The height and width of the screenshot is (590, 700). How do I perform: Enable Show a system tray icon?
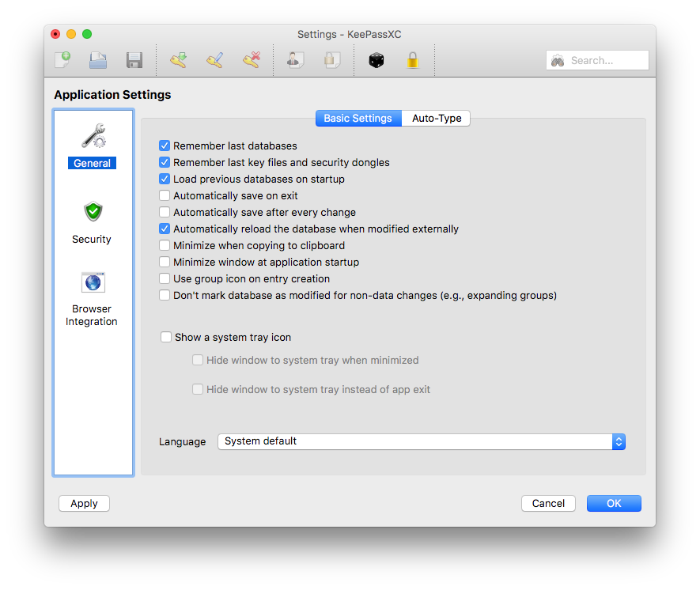165,337
